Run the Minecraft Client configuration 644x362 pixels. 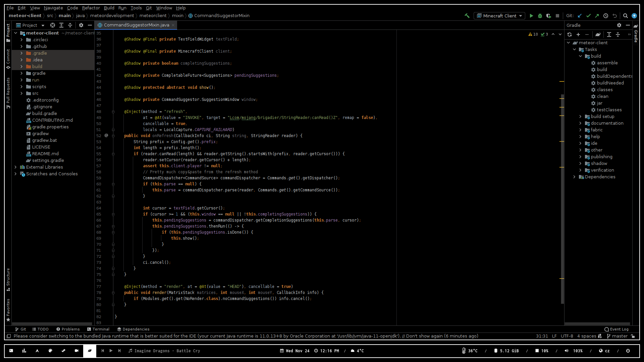click(x=531, y=16)
